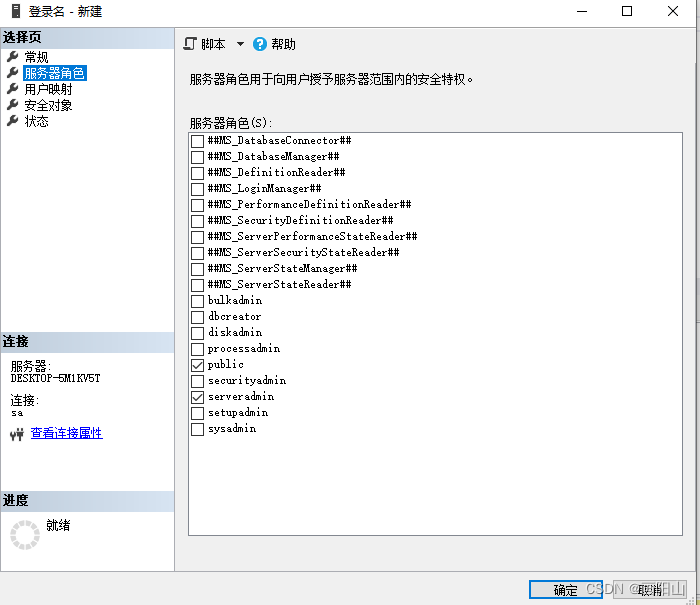Click the server icon in the title bar

(x=16, y=11)
